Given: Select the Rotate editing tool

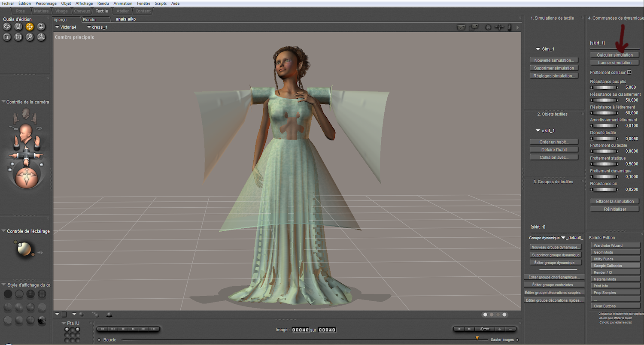Looking at the screenshot, I should coord(7,27).
